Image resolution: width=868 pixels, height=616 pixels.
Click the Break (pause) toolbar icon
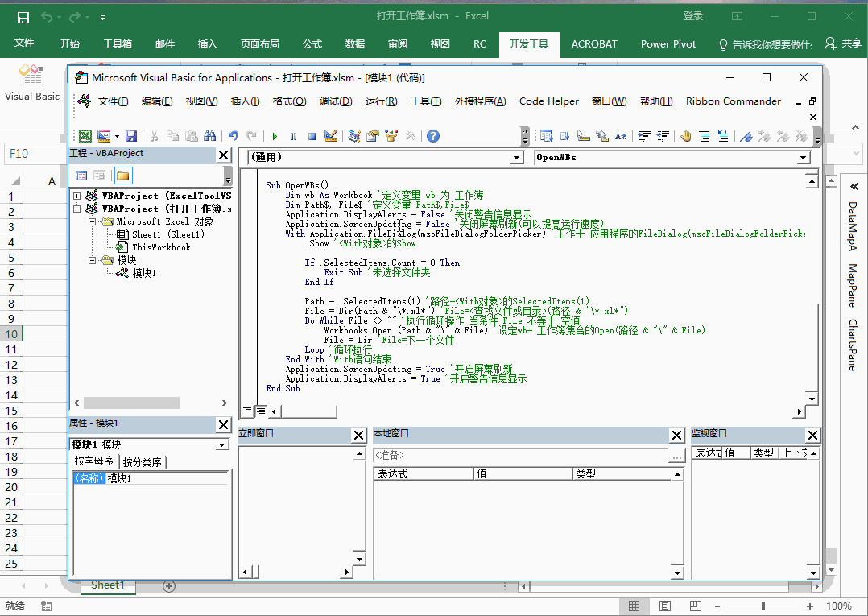tap(293, 136)
